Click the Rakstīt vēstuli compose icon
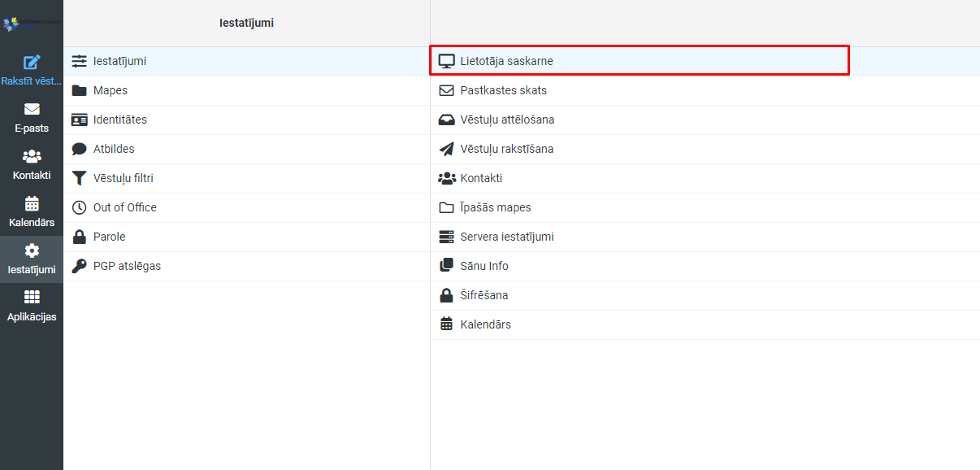Screen dimensions: 980x470 (32, 63)
